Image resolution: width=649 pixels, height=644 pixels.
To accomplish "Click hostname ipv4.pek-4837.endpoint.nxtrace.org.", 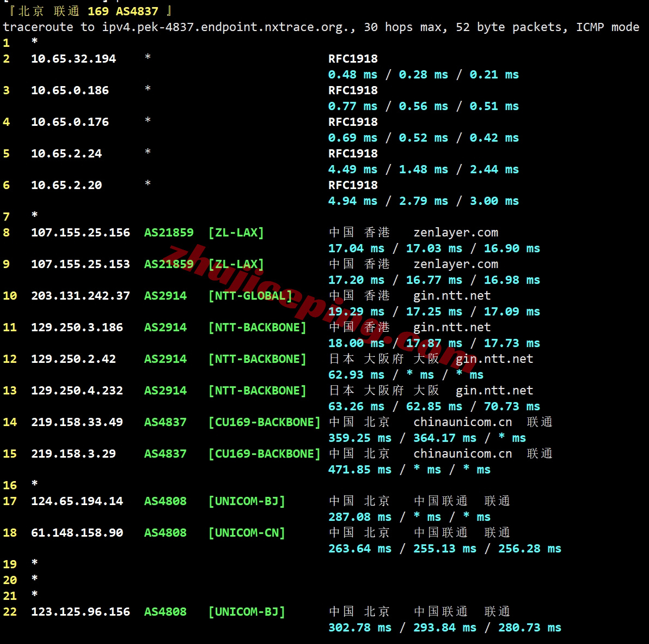I will (229, 27).
